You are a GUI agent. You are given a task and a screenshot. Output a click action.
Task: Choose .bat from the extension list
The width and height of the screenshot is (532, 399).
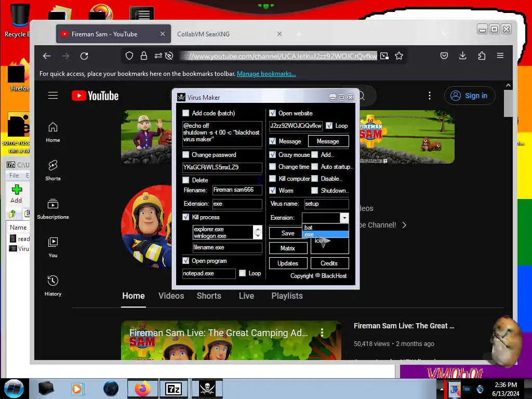click(325, 228)
